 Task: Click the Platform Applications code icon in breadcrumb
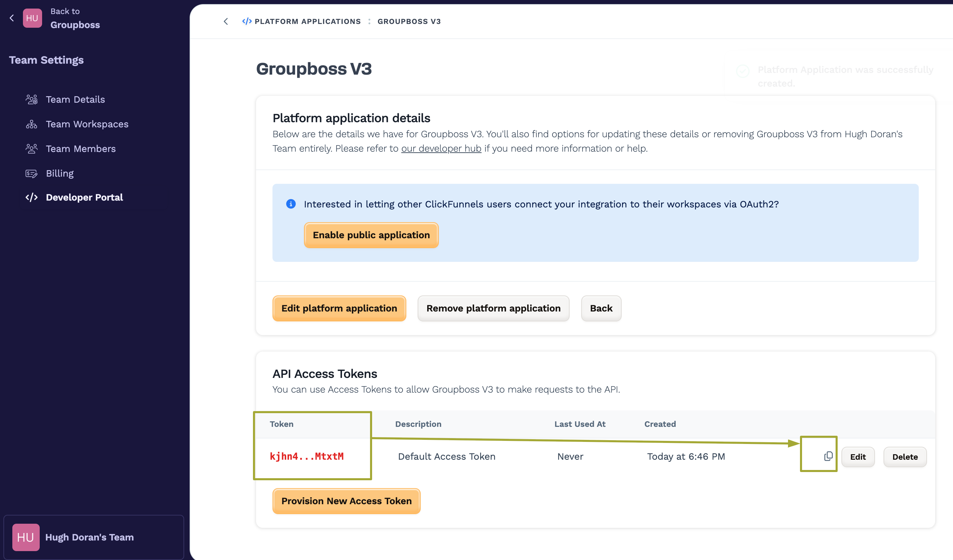[x=247, y=21]
